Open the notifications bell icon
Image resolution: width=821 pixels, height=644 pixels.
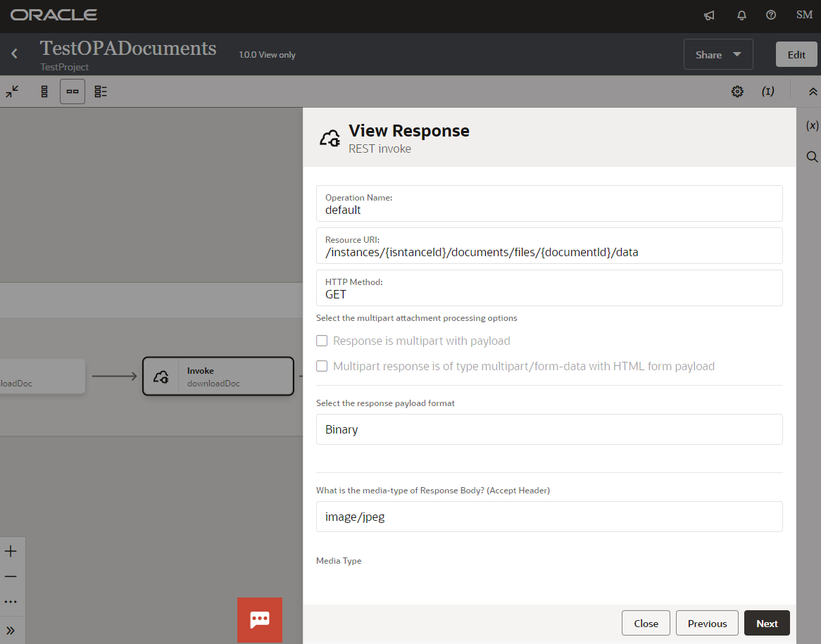[741, 15]
